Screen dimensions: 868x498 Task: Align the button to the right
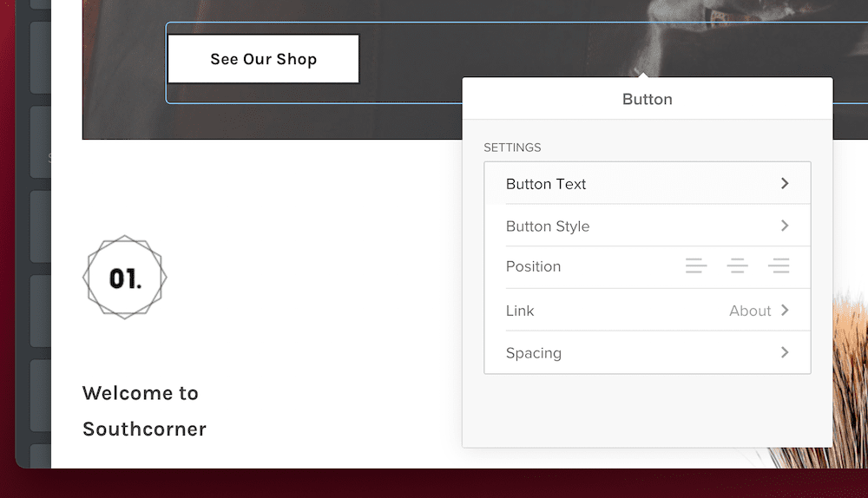779,265
